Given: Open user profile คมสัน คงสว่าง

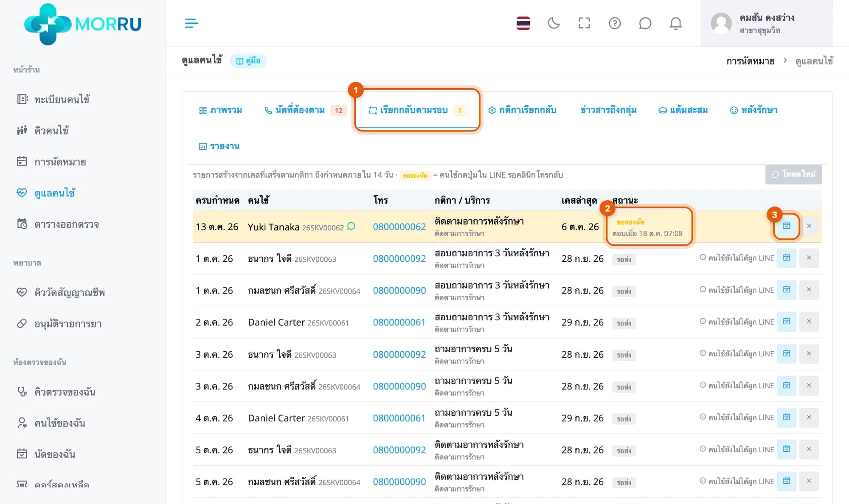Looking at the screenshot, I should tap(766, 23).
